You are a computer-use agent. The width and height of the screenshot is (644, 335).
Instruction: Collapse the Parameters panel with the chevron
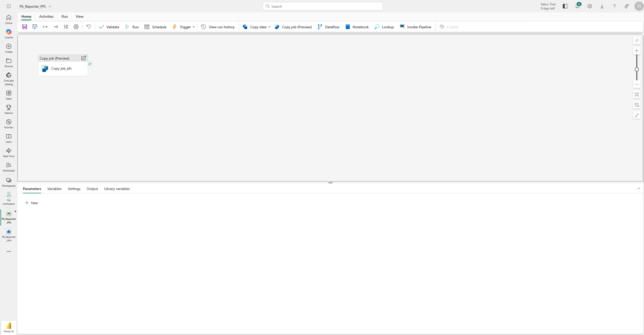[639, 188]
